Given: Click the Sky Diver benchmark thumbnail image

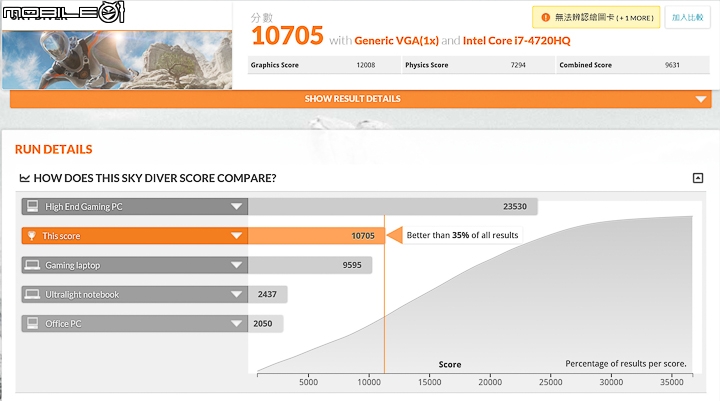Looking at the screenshot, I should coord(117,60).
